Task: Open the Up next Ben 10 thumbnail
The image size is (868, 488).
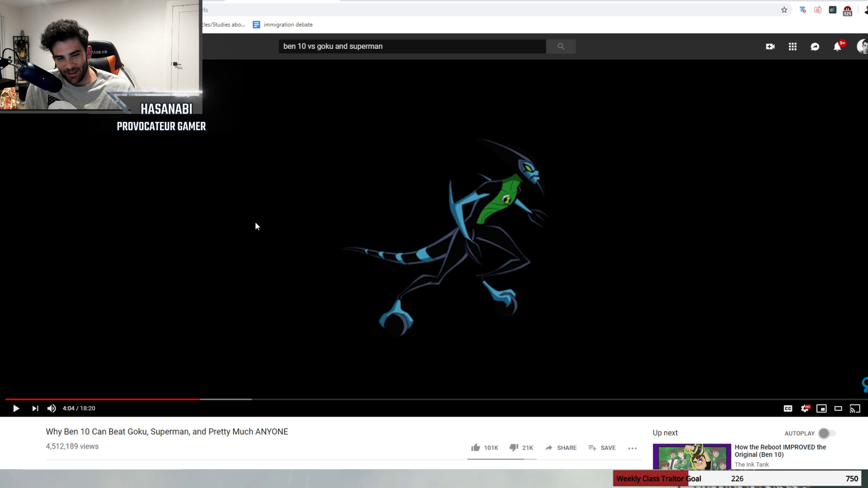Action: [692, 457]
